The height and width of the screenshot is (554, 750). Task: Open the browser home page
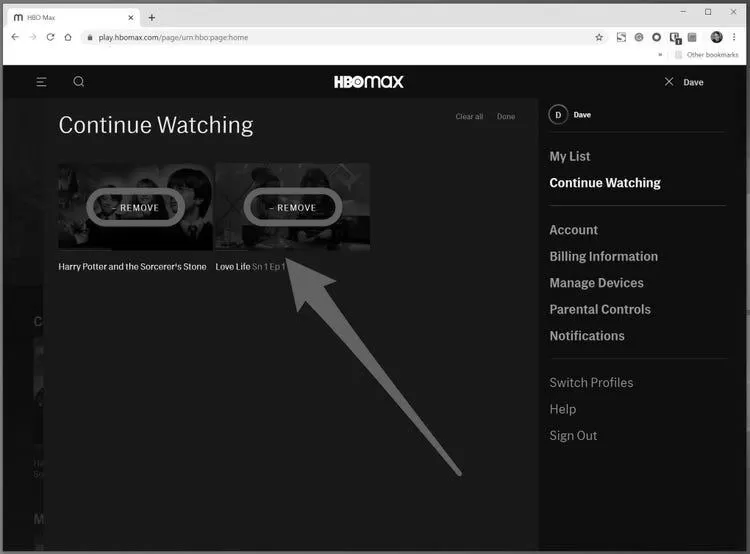[68, 37]
